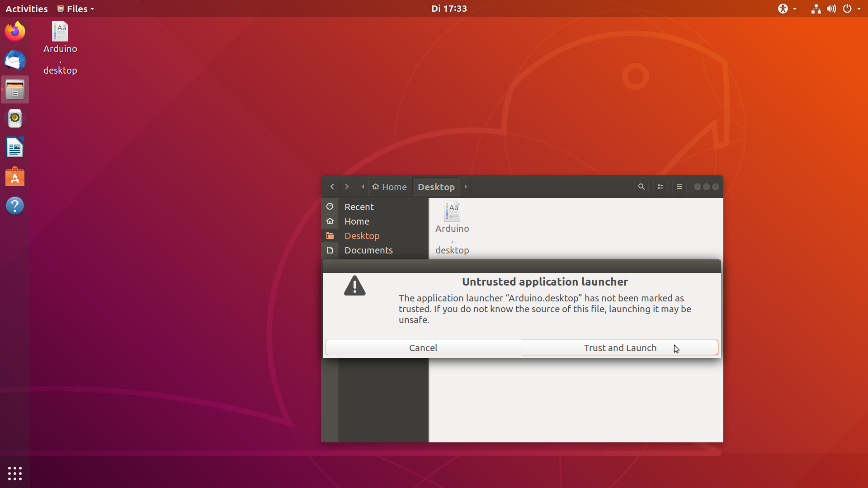Open the power system menu
The image size is (868, 488).
coord(851,9)
